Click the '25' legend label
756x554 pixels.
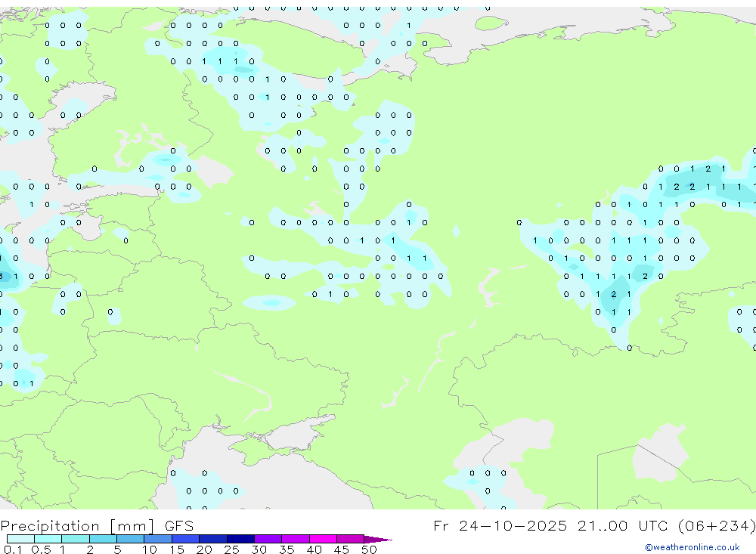pos(232,549)
